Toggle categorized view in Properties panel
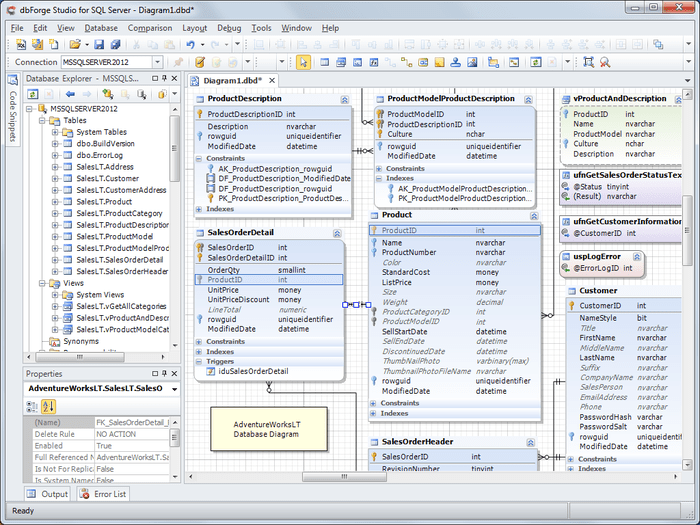Viewport: 700px width, 525px height. click(x=32, y=406)
